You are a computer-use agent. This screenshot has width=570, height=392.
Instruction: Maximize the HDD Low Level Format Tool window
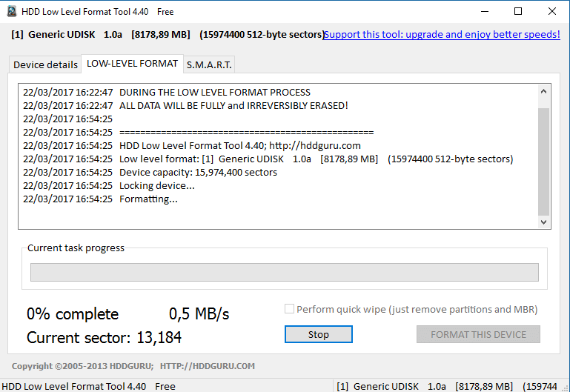[x=518, y=11]
